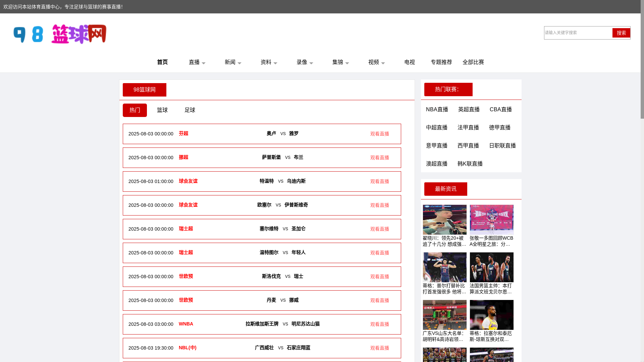Click the 热门联赛 section header
This screenshot has width=644, height=362.
(x=448, y=89)
